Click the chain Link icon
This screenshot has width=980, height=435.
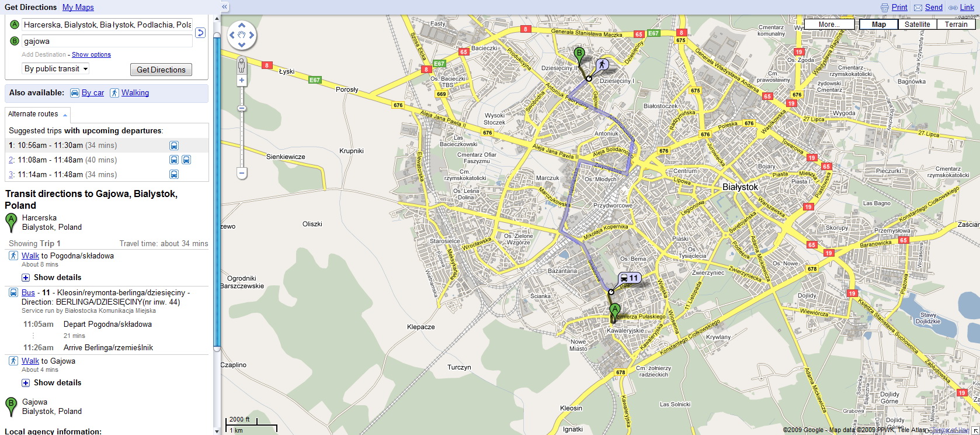953,8
